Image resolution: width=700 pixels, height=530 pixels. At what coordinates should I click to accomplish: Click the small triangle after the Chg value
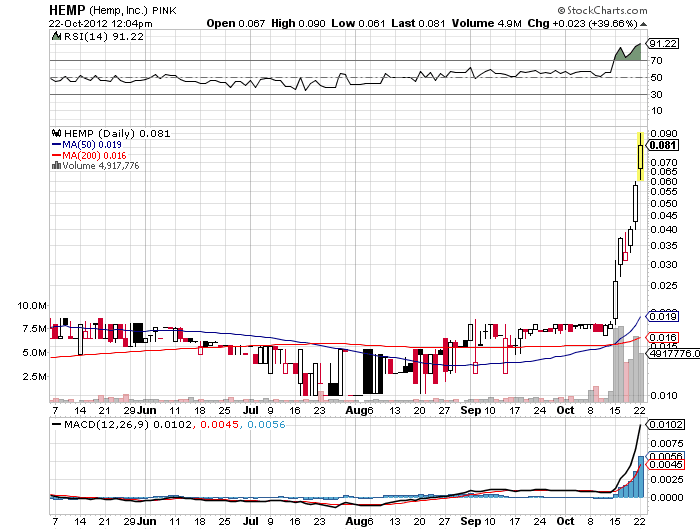coord(643,24)
